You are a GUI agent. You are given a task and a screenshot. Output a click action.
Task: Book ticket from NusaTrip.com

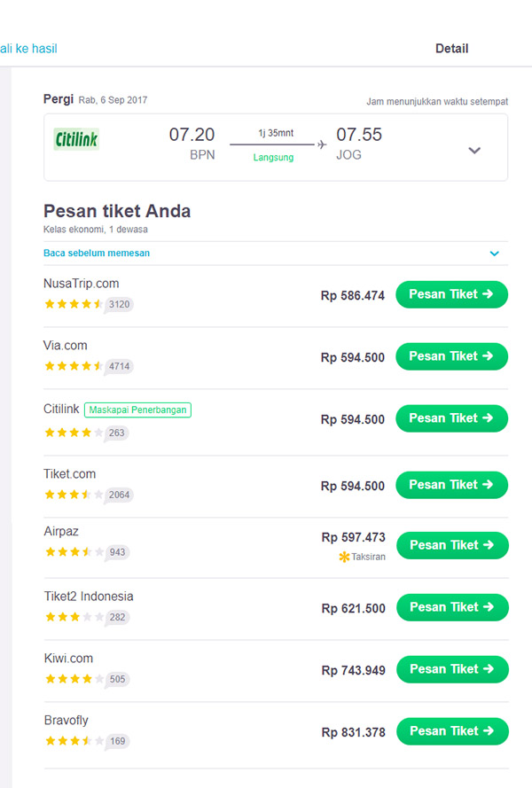click(451, 294)
